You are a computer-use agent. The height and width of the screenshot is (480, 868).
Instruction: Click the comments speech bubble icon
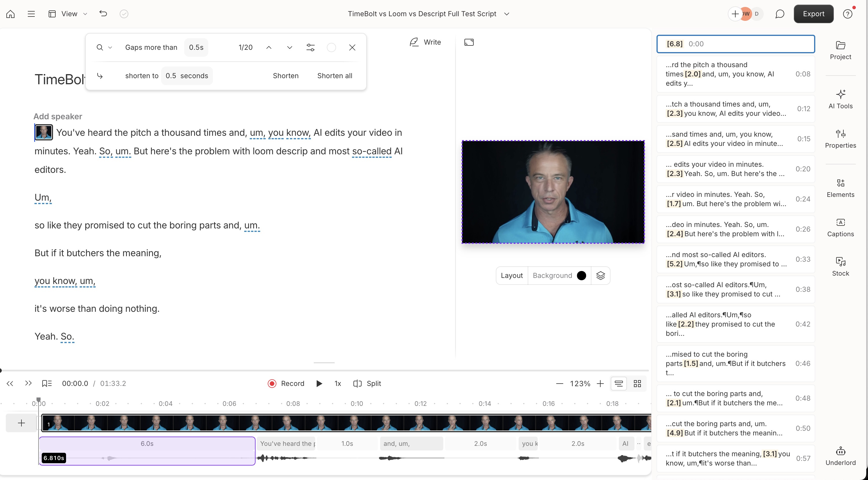(x=779, y=14)
